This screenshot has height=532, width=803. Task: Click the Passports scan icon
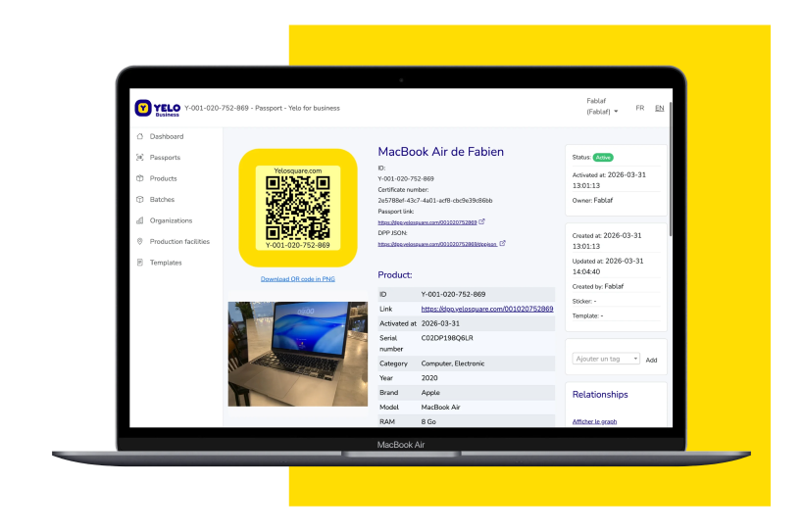(140, 158)
